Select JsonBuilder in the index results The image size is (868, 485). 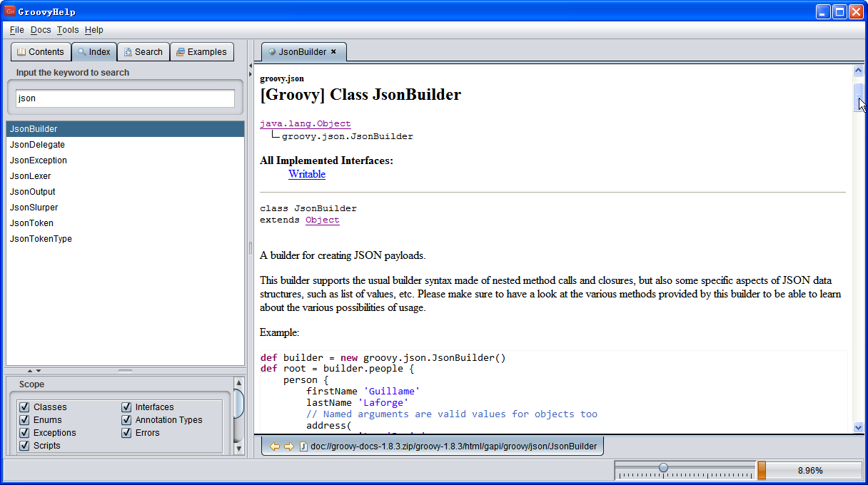coord(125,129)
